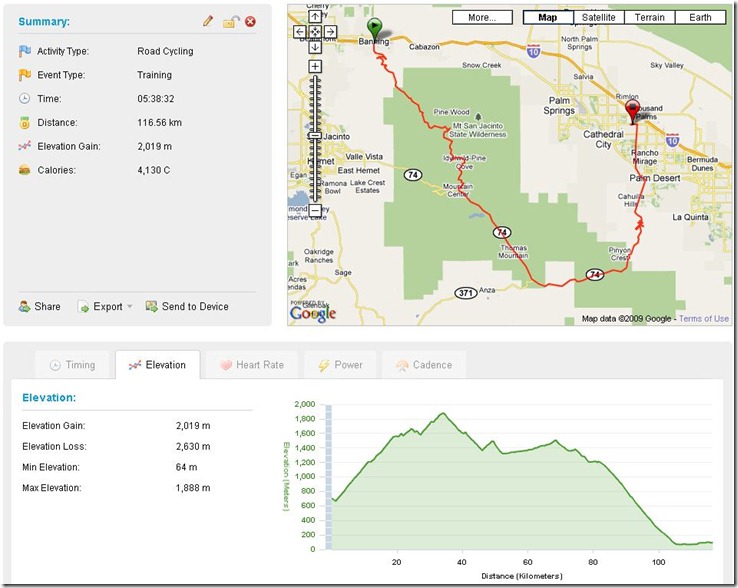Click the green start marker at Banning
738x588 pixels.
coord(374,29)
